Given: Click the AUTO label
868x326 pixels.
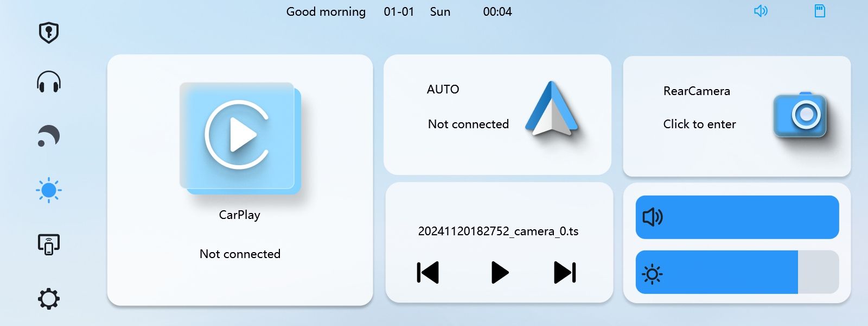Looking at the screenshot, I should click(x=443, y=89).
